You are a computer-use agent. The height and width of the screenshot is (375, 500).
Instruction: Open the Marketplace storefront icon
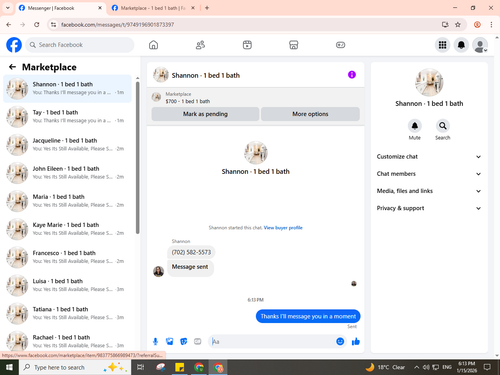(x=294, y=45)
